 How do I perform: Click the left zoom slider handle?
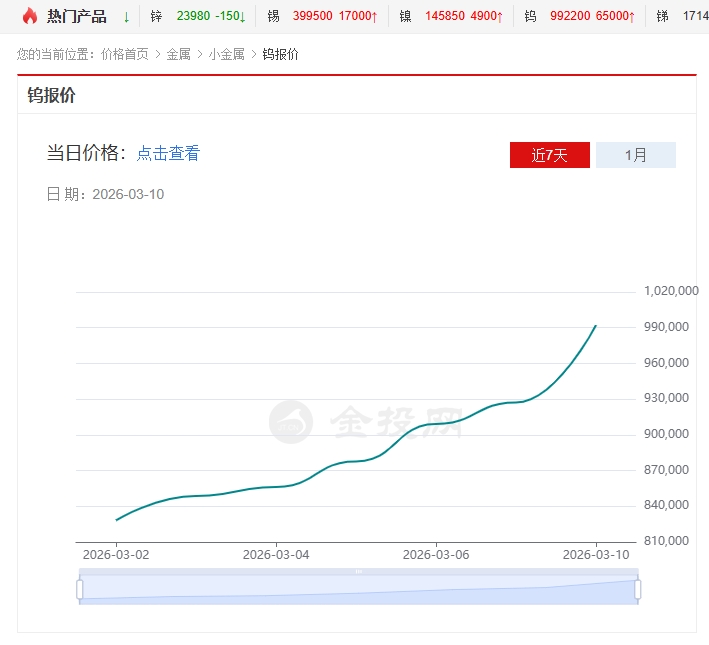pyautogui.click(x=80, y=589)
